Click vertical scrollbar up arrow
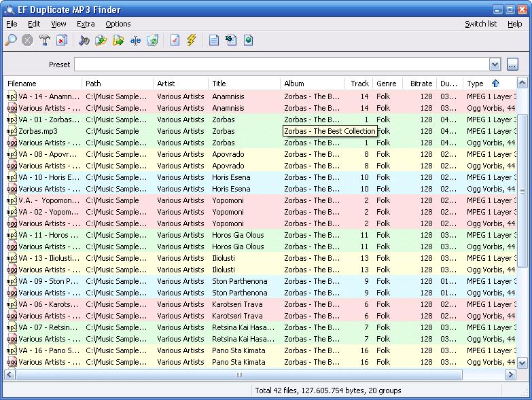 522,83
